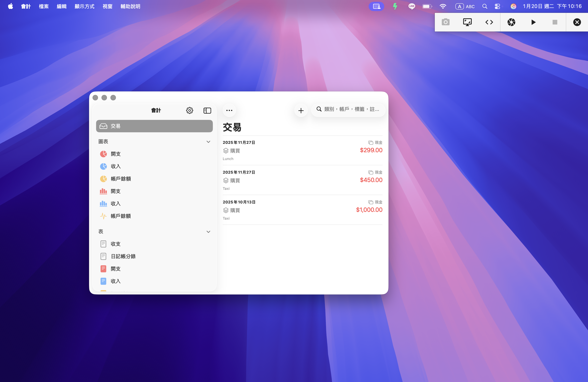
Task: Select 交易 in the sidebar
Action: coord(154,126)
